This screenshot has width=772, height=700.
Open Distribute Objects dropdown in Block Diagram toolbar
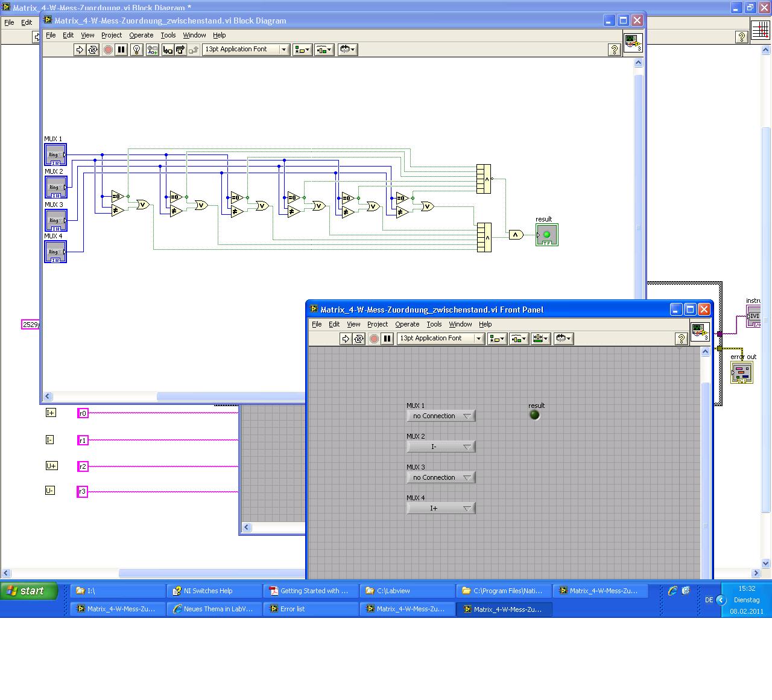[x=324, y=50]
